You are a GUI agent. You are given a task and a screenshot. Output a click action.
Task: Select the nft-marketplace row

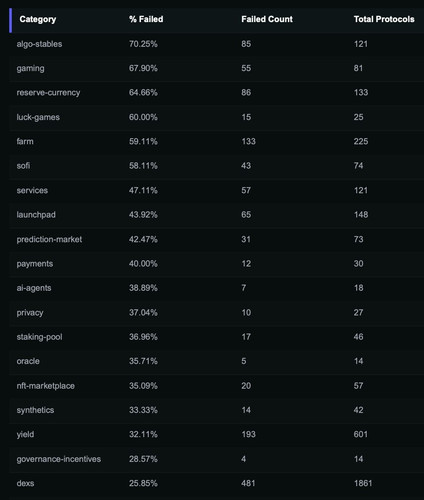click(x=217, y=386)
